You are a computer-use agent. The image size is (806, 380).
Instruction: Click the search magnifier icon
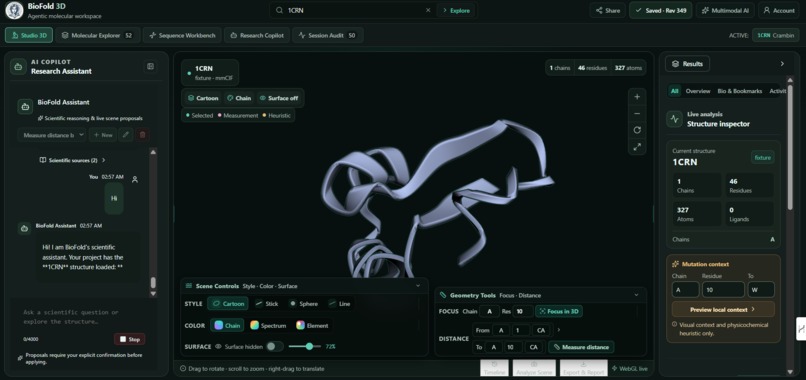tap(279, 10)
